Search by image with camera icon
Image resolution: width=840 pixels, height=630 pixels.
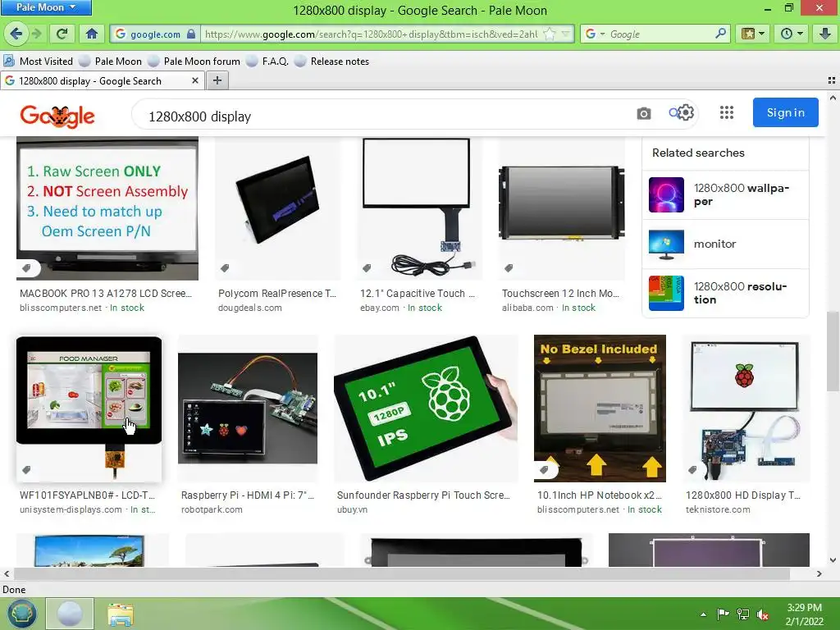[x=644, y=113]
